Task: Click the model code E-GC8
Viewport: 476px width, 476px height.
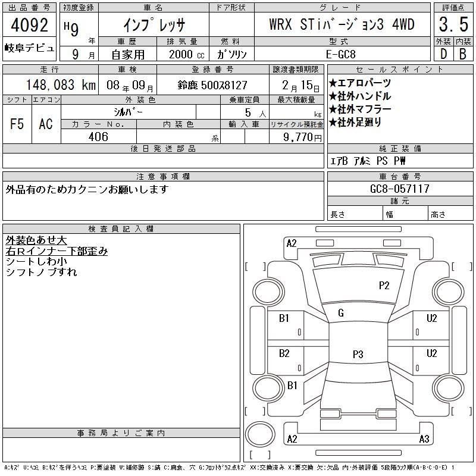Action: tap(340, 54)
